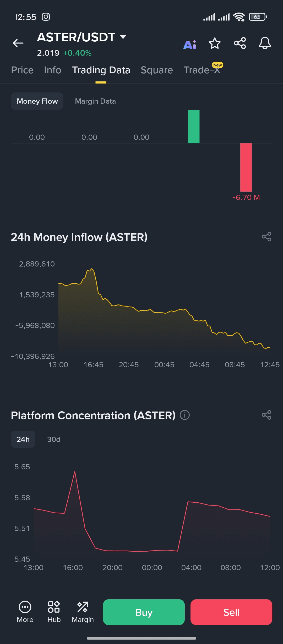Expand the ASTER/USDT pair dropdown

click(123, 37)
